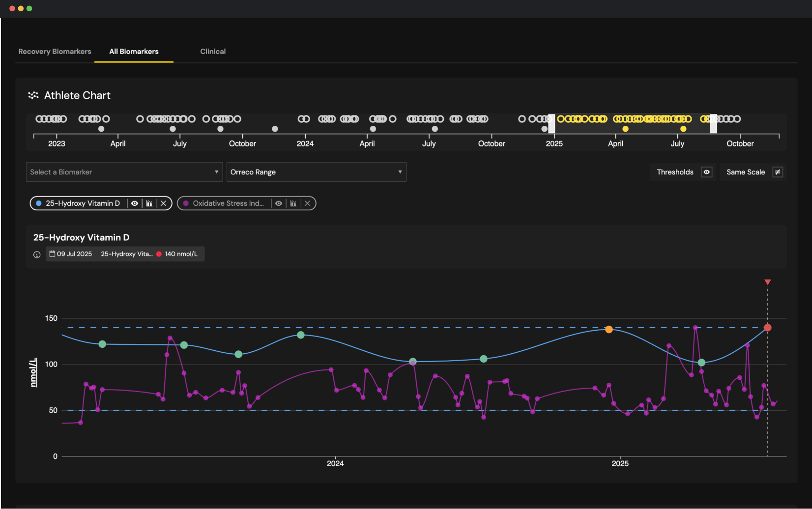This screenshot has width=812, height=509.
Task: Remove the 25-Hydroxy Vitamin D biomarker chip
Action: point(164,203)
